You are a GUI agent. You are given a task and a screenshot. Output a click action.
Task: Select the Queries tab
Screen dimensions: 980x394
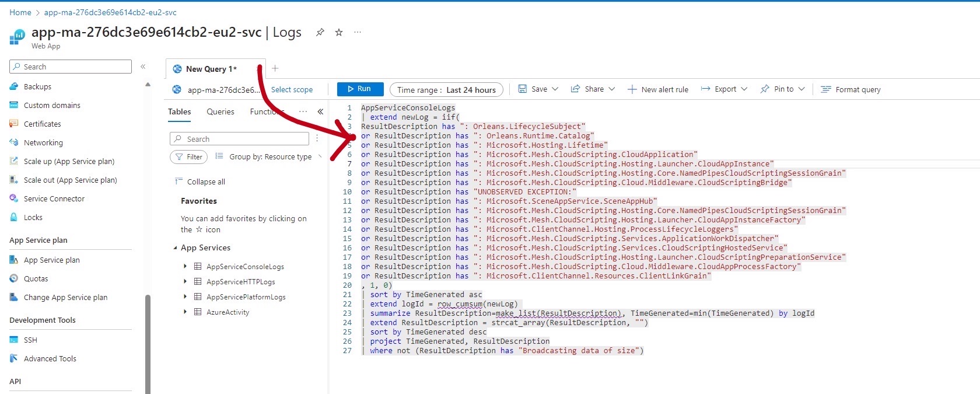click(x=220, y=111)
